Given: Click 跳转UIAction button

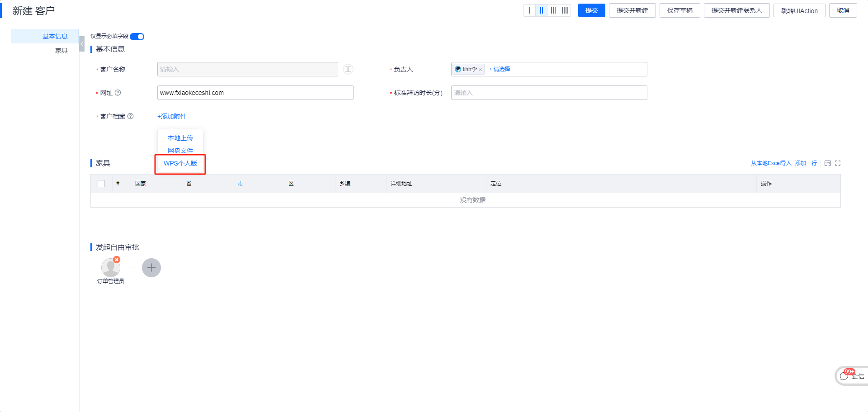Looking at the screenshot, I should point(799,10).
